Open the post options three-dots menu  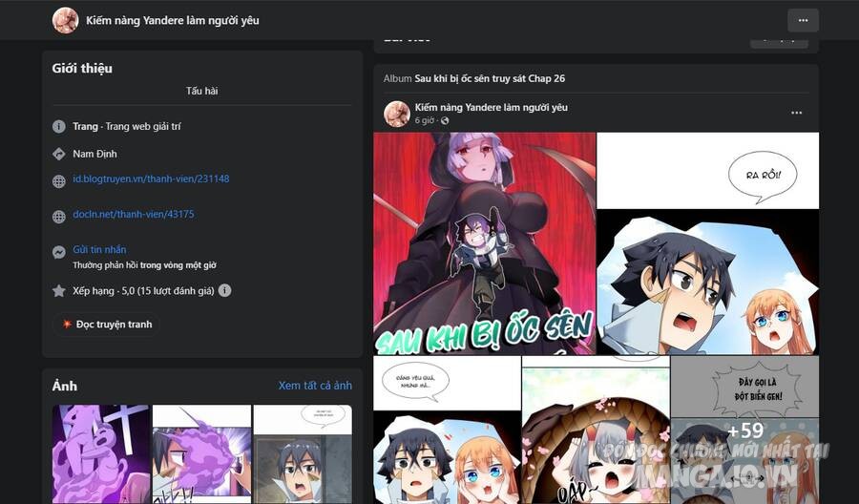coord(797,113)
